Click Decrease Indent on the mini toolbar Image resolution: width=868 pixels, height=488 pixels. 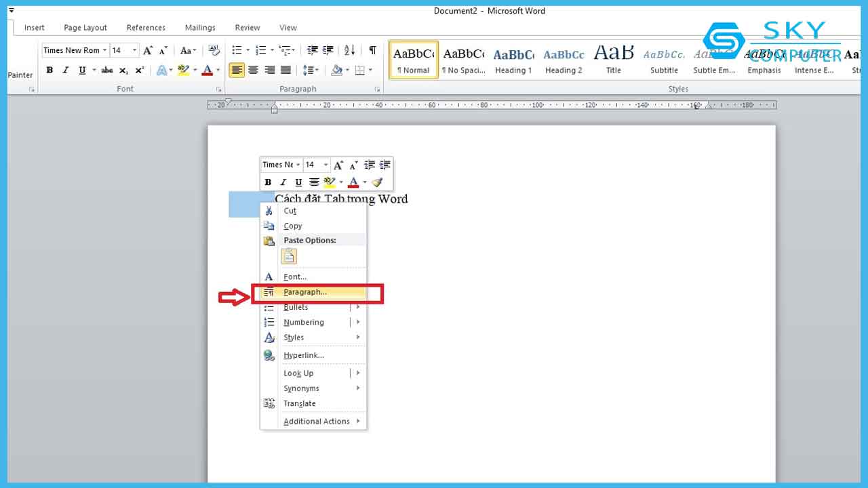[x=370, y=165]
